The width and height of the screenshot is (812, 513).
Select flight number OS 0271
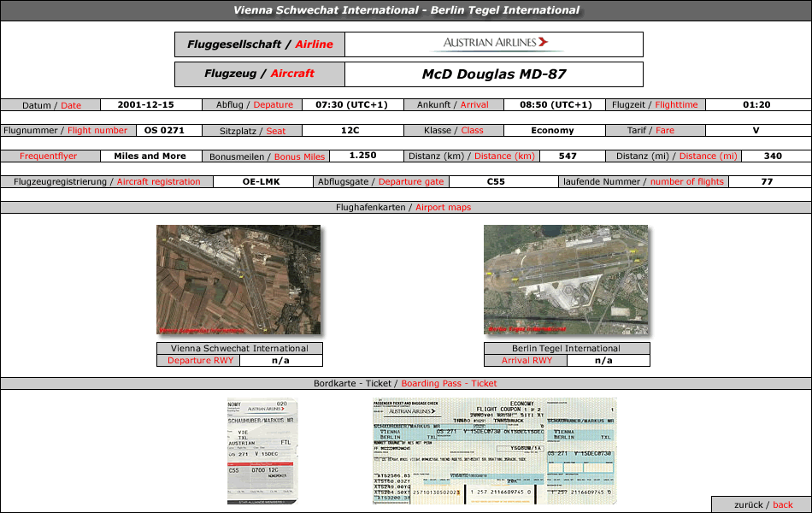point(164,131)
